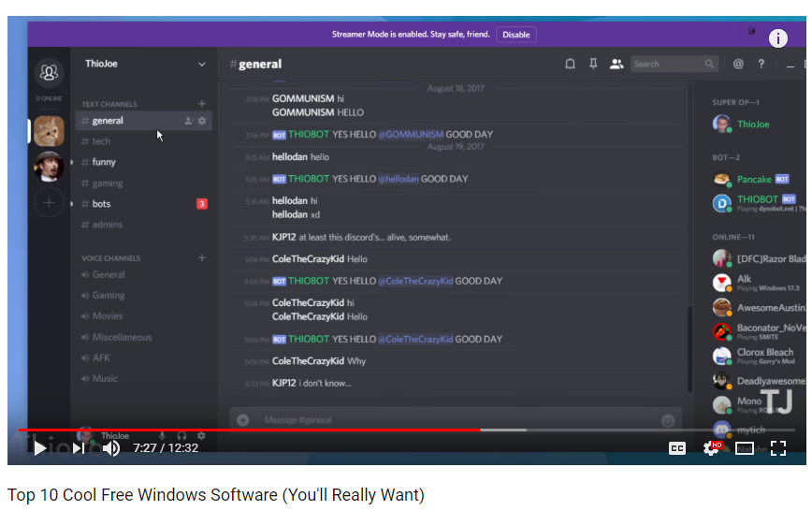Collapse the Voice Channels category
812x511 pixels.
pyautogui.click(x=110, y=258)
